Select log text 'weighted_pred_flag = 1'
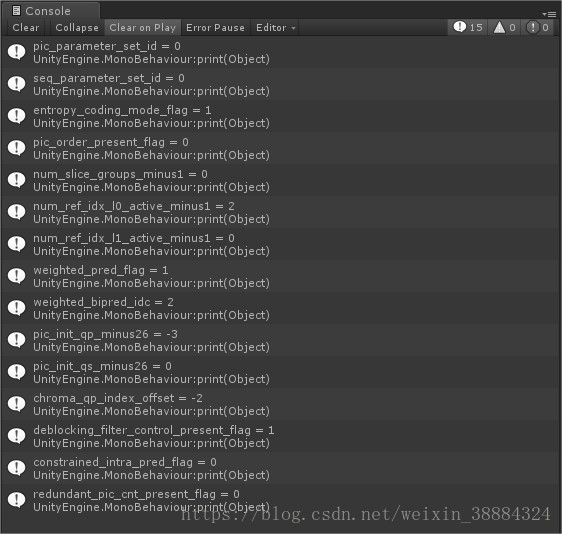 click(x=101, y=270)
